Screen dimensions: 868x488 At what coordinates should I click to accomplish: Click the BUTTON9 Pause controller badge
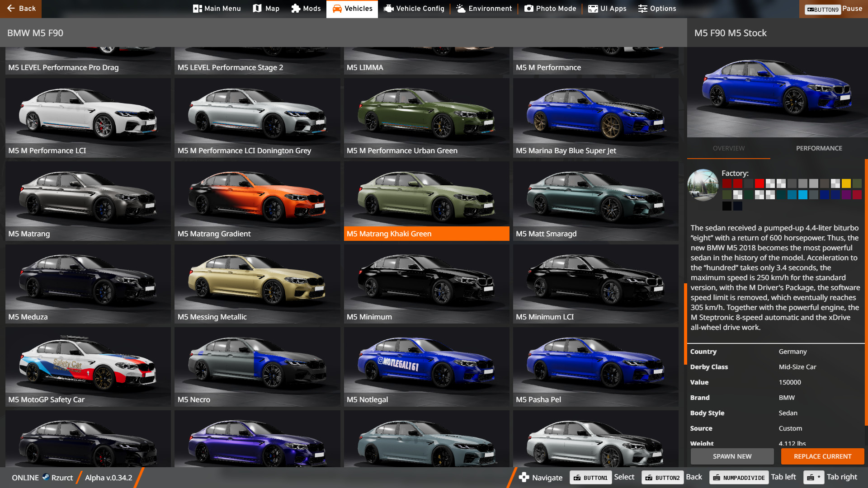click(x=823, y=9)
